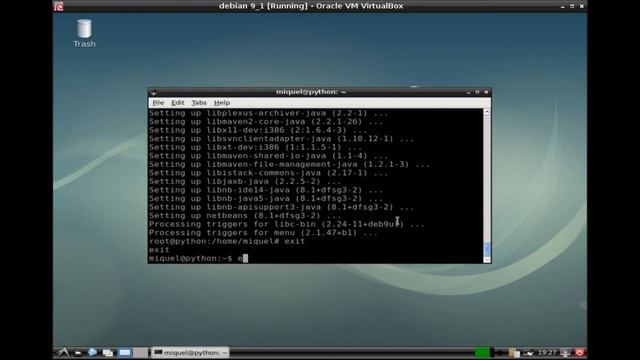Click the 'root@python:/home/miquel# exit' line
Image resolution: width=640 pixels, height=360 pixels.
click(227, 241)
